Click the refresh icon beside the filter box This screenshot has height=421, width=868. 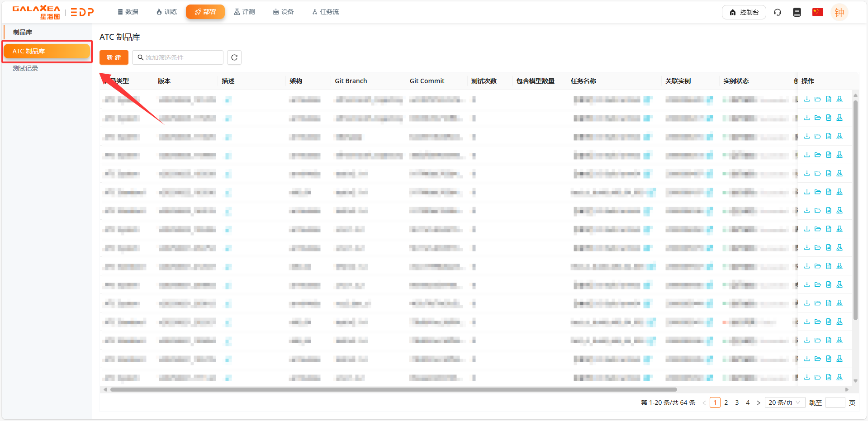click(x=234, y=57)
